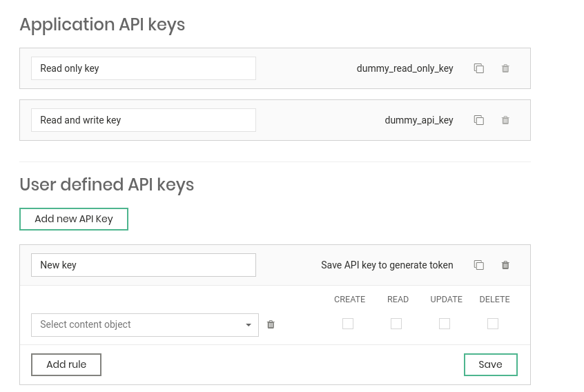Image resolution: width=584 pixels, height=392 pixels.
Task: Enable the CREATE permission checkbox
Action: (x=348, y=324)
